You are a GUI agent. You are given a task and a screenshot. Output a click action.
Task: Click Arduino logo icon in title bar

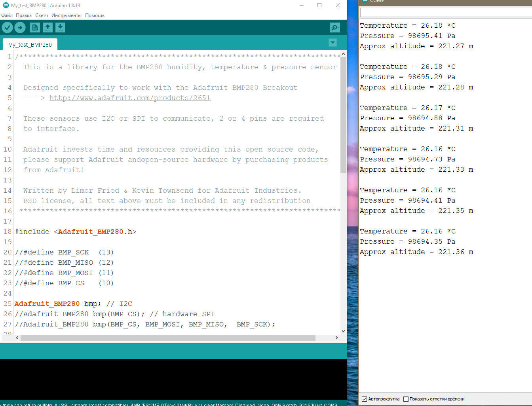point(6,5)
